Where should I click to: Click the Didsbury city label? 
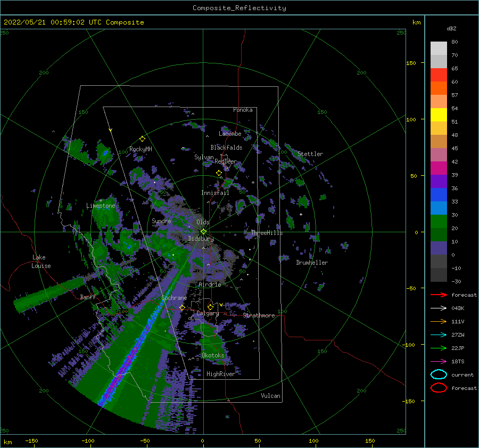(x=201, y=239)
